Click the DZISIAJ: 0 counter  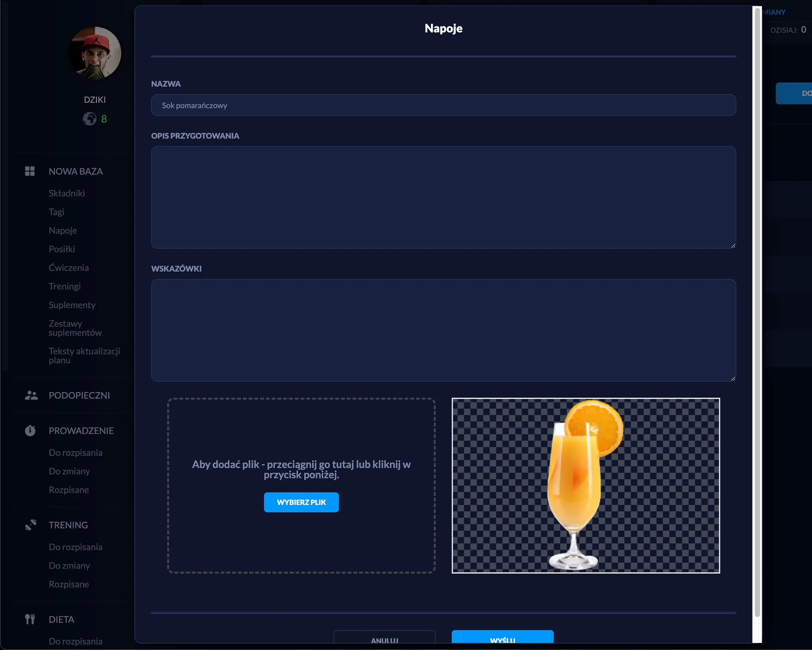pyautogui.click(x=788, y=30)
